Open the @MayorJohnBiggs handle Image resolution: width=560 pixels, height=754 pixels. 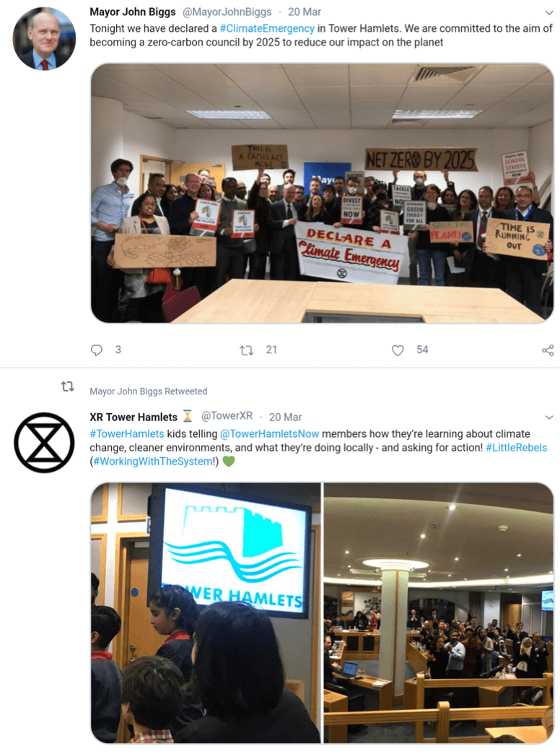pyautogui.click(x=227, y=12)
